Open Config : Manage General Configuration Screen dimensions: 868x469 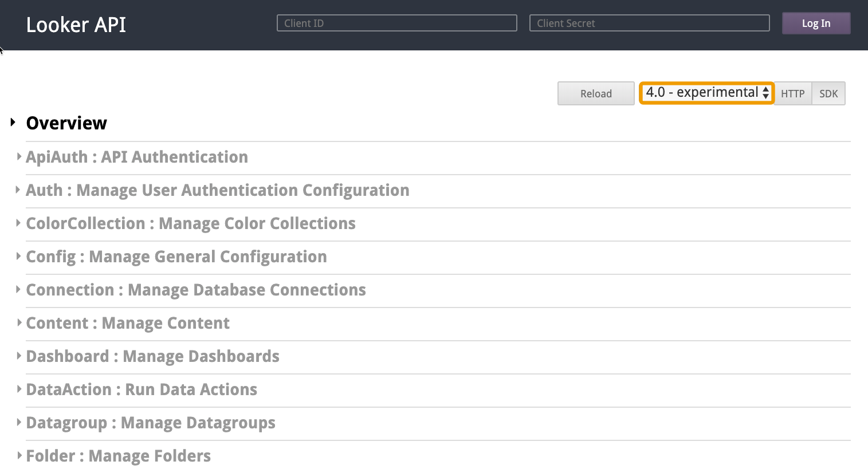point(176,257)
